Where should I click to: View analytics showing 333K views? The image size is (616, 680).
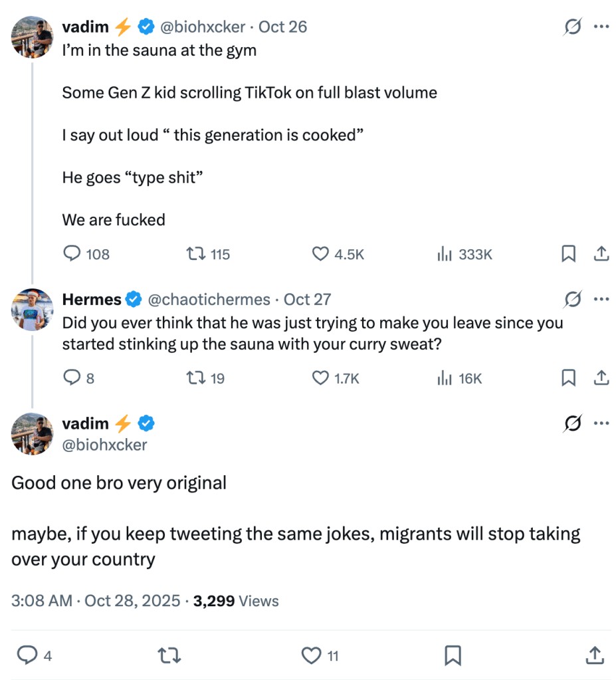[445, 254]
